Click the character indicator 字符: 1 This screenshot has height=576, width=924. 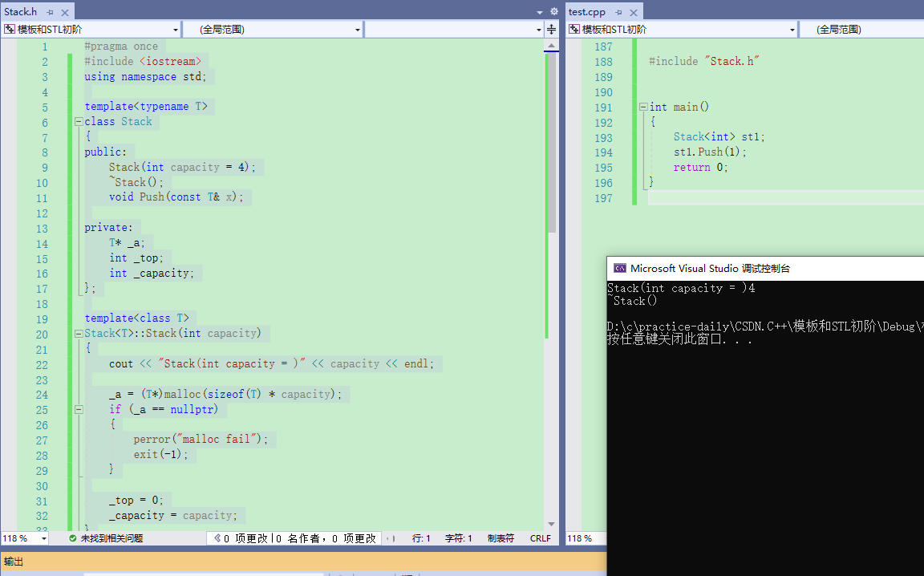[x=459, y=538]
